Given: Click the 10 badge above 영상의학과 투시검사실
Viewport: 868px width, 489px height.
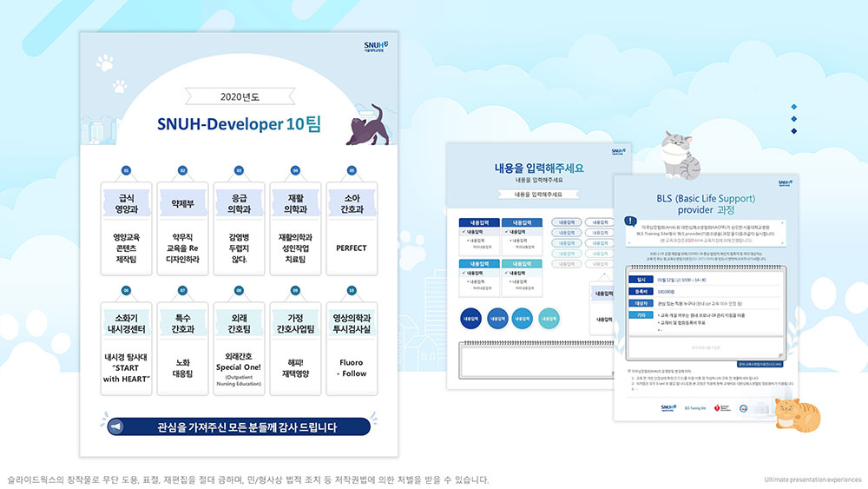Looking at the screenshot, I should coord(352,290).
